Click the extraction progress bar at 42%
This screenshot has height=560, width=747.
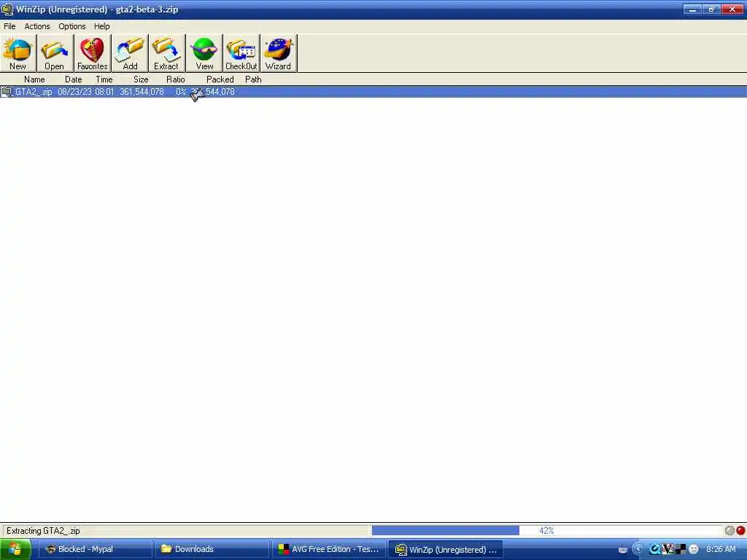tap(546, 531)
